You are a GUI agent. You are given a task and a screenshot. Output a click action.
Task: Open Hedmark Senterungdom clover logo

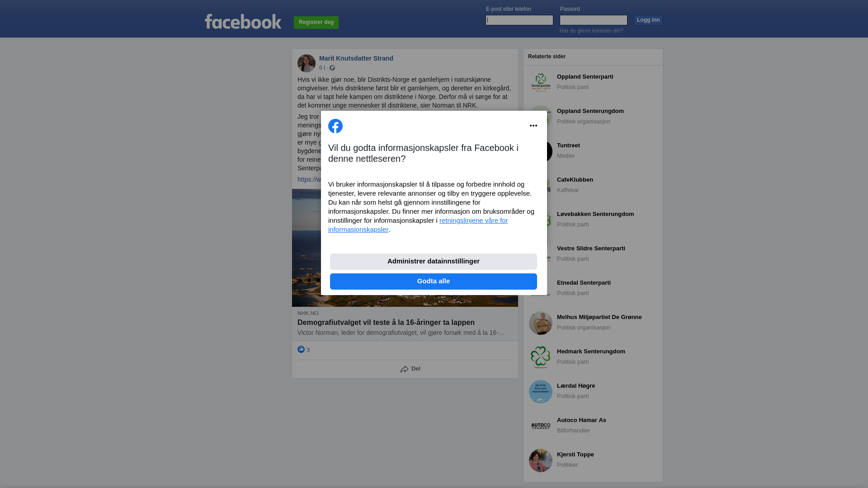tap(541, 357)
